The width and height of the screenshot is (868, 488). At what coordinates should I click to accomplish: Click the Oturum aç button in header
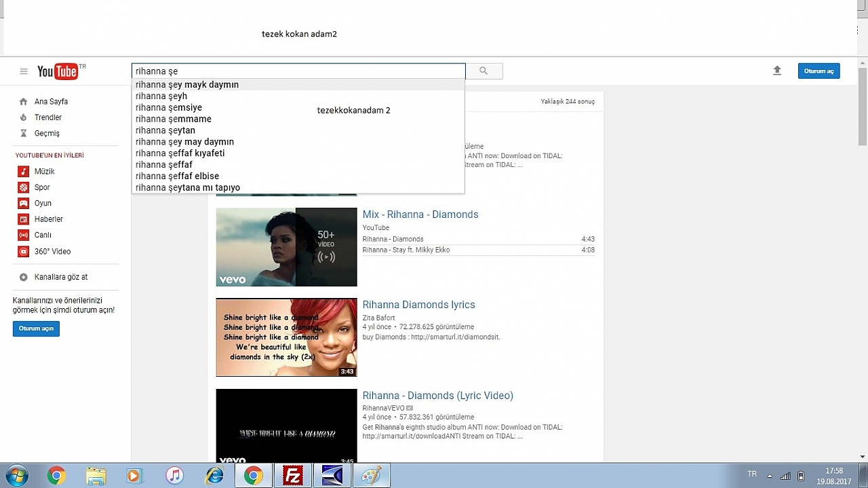[818, 71]
